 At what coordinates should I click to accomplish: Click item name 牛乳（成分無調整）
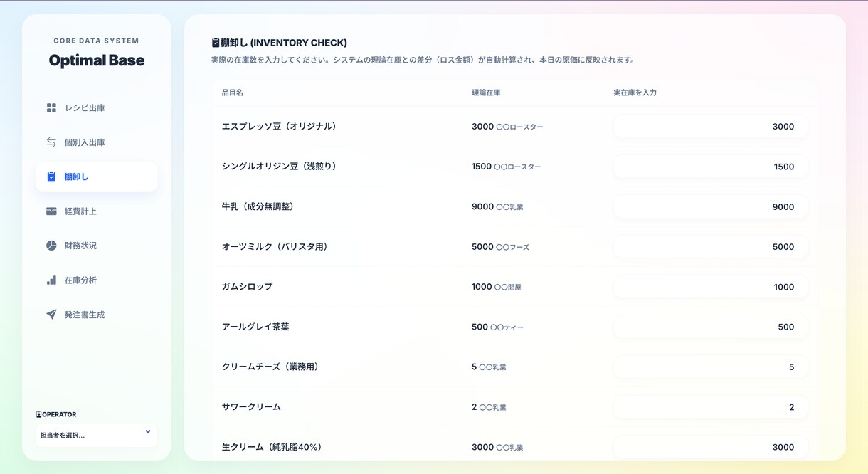point(258,206)
